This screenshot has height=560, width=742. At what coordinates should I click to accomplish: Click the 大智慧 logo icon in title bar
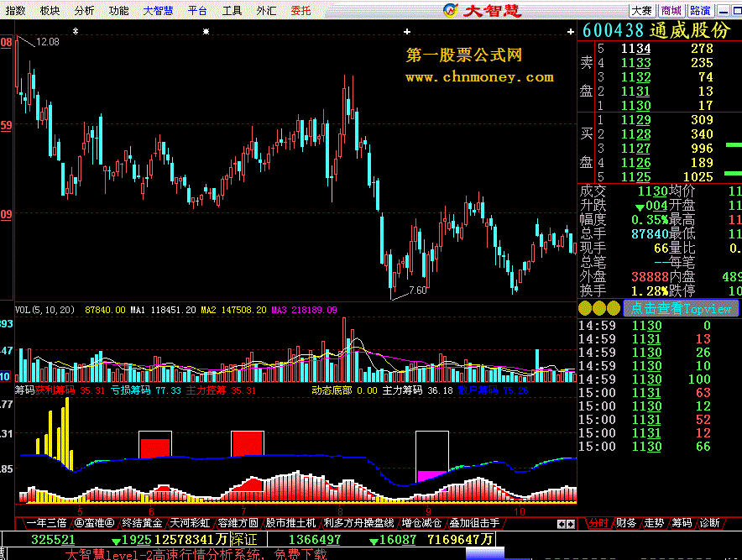pos(450,10)
